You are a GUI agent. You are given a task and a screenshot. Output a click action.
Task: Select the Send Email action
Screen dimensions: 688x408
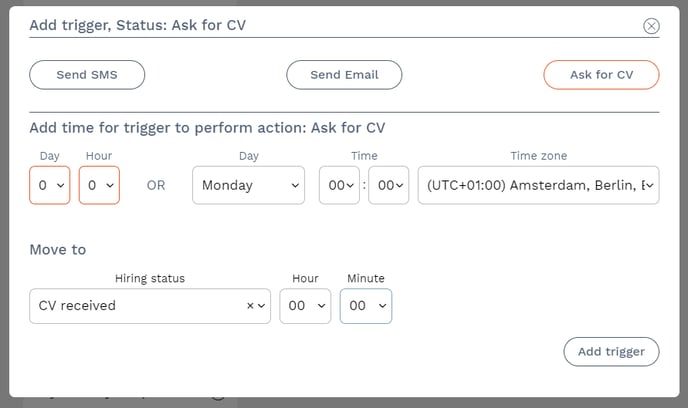(x=344, y=75)
